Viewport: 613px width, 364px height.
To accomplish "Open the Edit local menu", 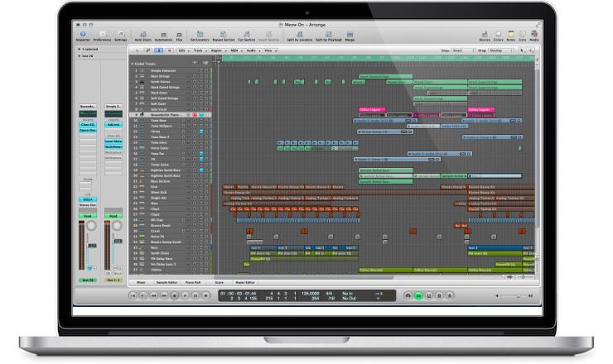I will (x=183, y=50).
